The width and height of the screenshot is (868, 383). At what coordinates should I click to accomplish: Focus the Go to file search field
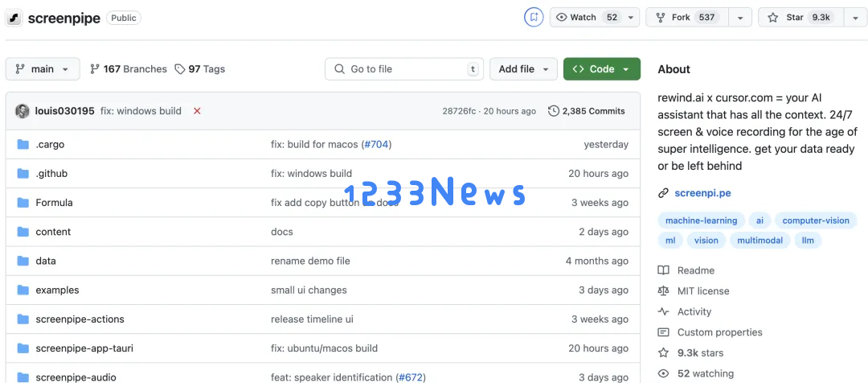[404, 68]
